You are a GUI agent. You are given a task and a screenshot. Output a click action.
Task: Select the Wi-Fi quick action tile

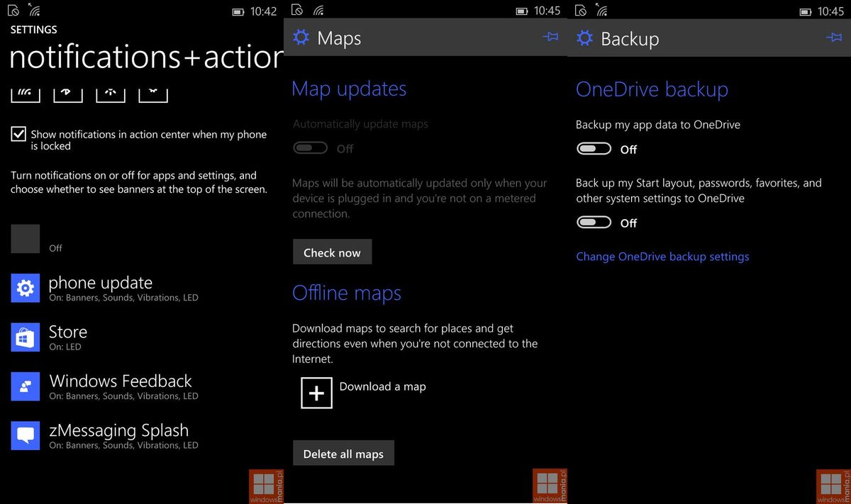[25, 92]
